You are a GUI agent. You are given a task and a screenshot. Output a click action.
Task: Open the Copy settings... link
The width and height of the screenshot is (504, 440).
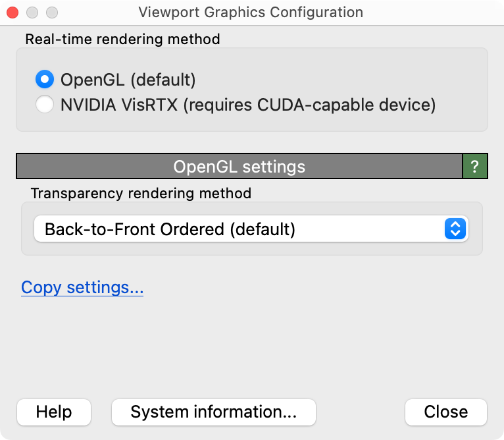click(82, 288)
